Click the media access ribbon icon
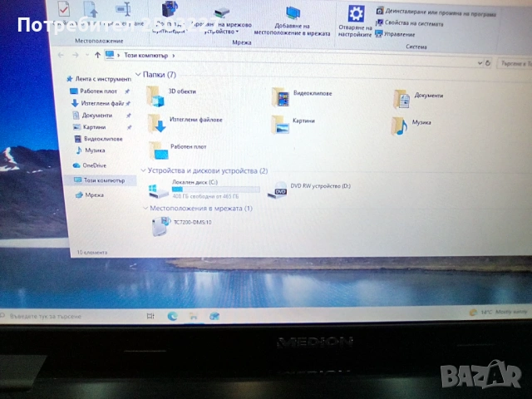 [x=170, y=8]
